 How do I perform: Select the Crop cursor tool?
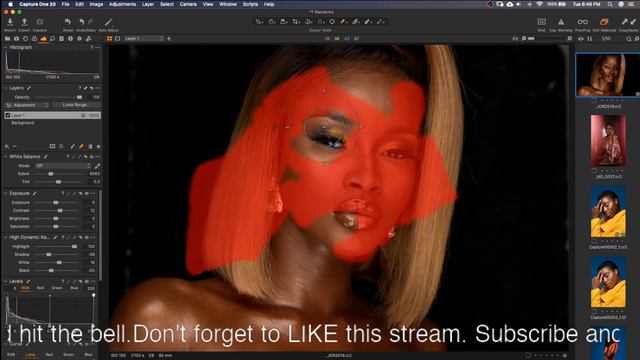(296, 22)
